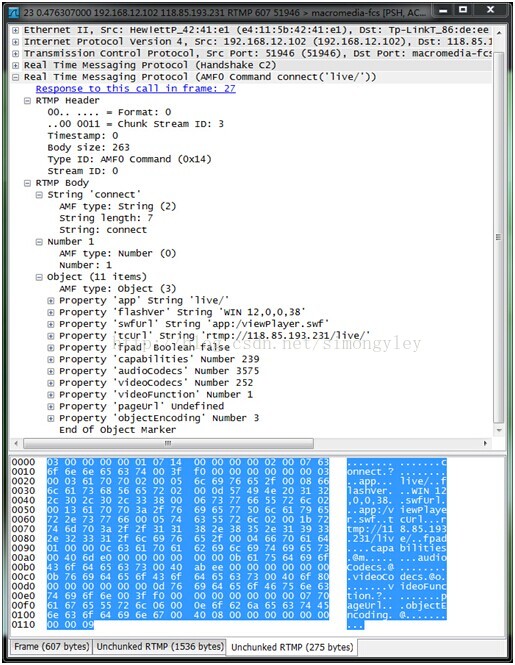Image resolution: width=515 pixels, height=665 pixels.
Task: Expand Property 'objectEncoding' row
Action: (x=51, y=419)
